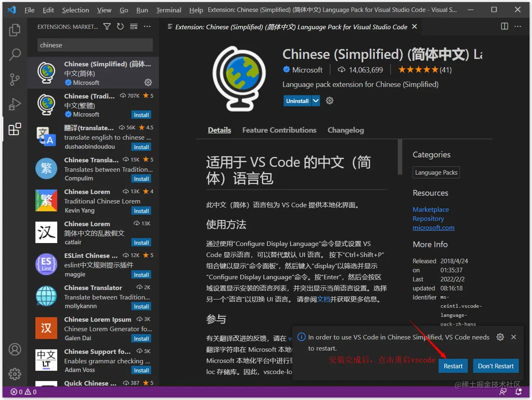Viewport: 532px width, 400px height.
Task: Open the microsoft.com link
Action: (434, 227)
